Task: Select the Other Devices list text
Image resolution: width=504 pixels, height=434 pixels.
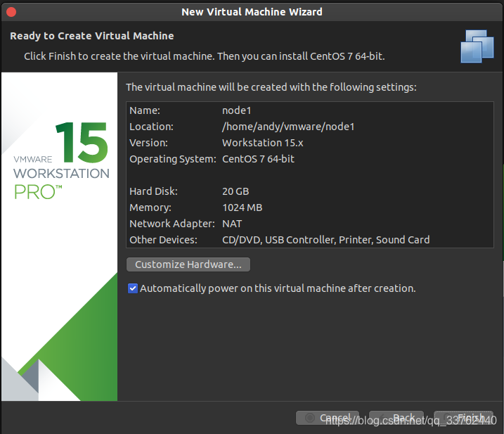Action: (326, 240)
